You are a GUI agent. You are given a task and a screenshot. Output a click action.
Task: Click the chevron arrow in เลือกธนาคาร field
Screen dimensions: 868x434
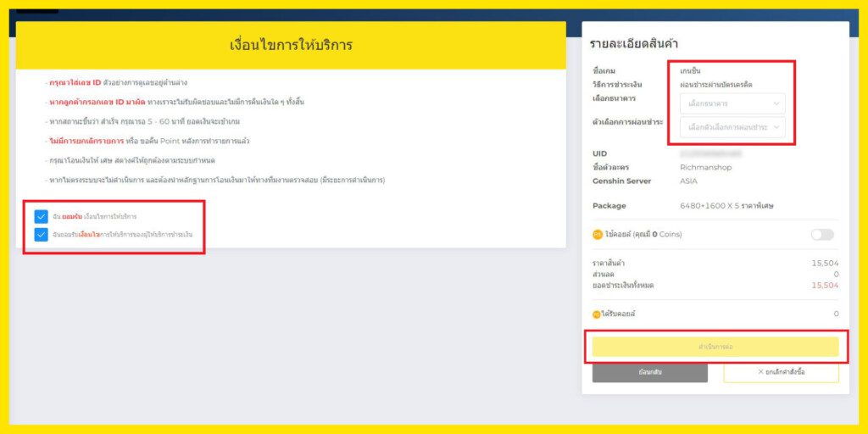(x=776, y=104)
